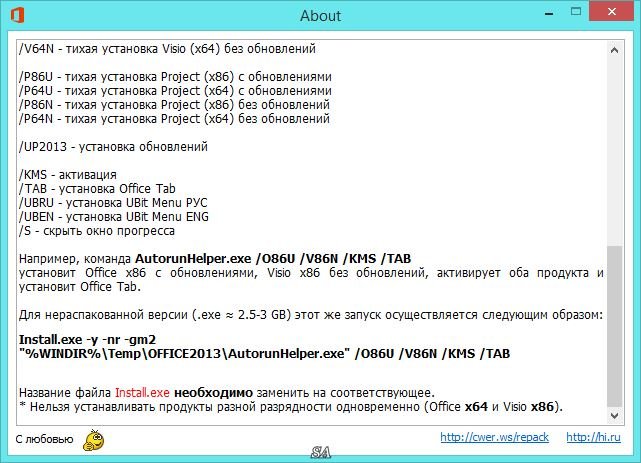Click the /P86U Project x86 line
Viewport: 641px width, 463px height.
point(175,77)
